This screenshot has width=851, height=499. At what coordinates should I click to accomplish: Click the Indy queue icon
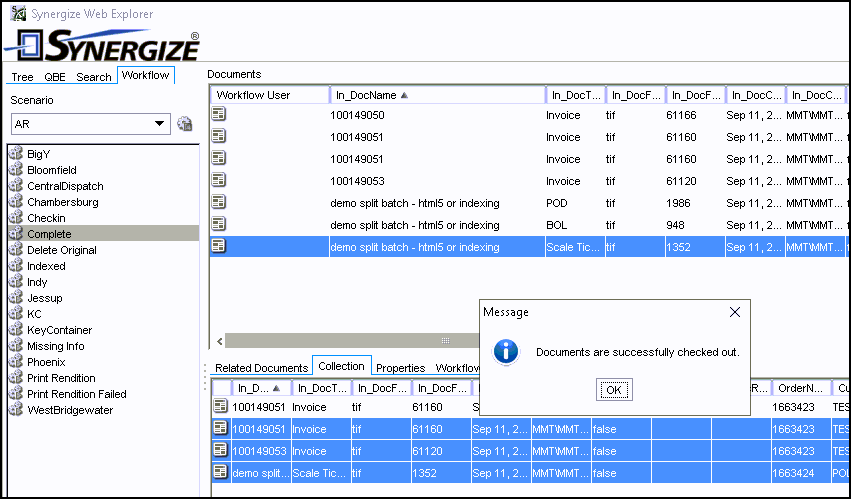(16, 282)
